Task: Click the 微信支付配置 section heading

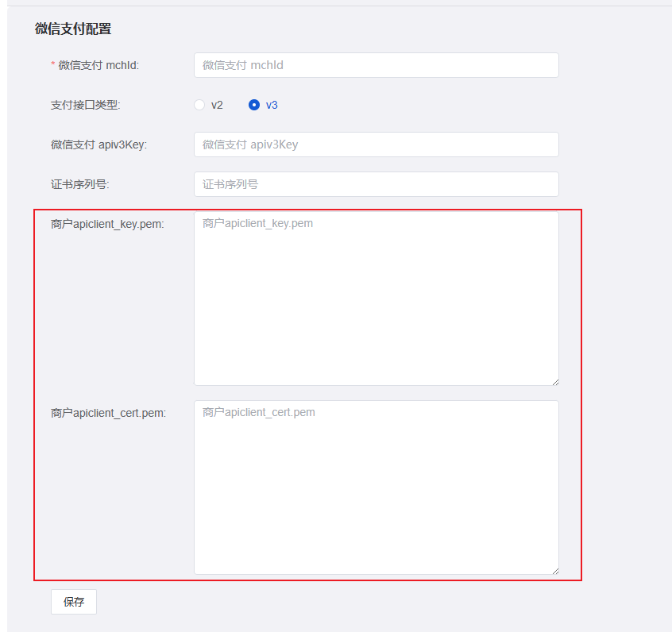Action: (73, 29)
